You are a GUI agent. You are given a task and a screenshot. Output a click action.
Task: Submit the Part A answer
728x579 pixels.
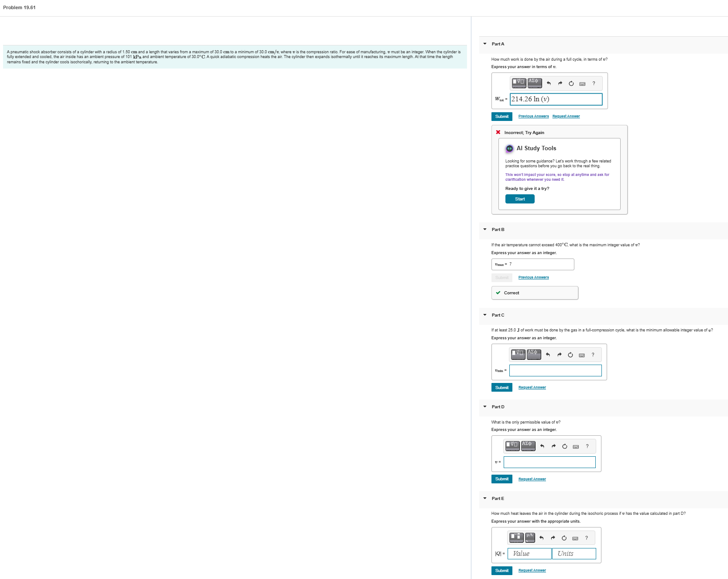[x=502, y=117]
